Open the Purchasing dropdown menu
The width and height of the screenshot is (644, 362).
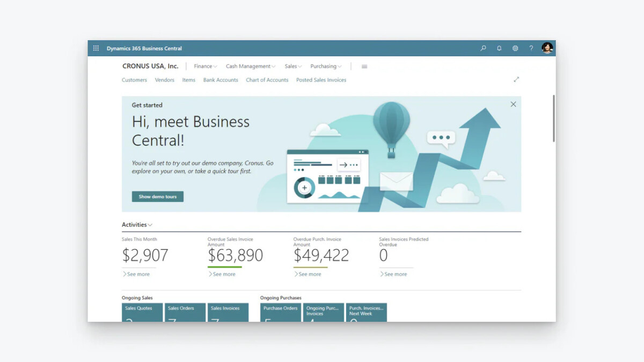click(x=326, y=67)
